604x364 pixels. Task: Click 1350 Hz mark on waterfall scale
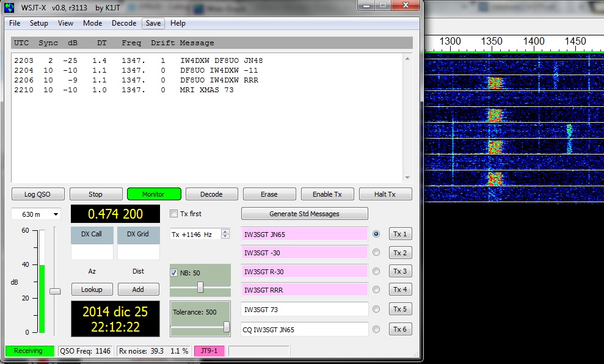pyautogui.click(x=492, y=41)
